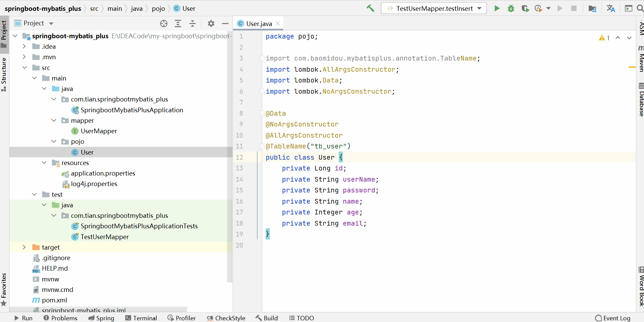Click the Select Opened File target icon
This screenshot has height=322, width=644.
tap(164, 23)
